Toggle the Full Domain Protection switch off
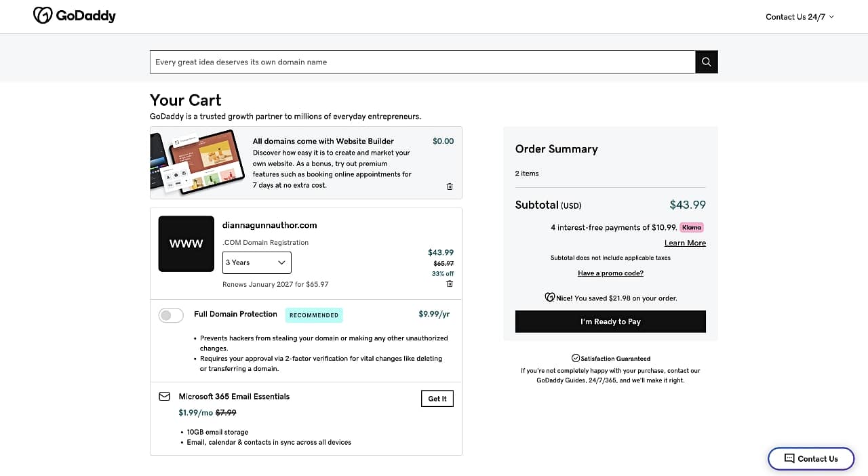868x476 pixels. [171, 315]
